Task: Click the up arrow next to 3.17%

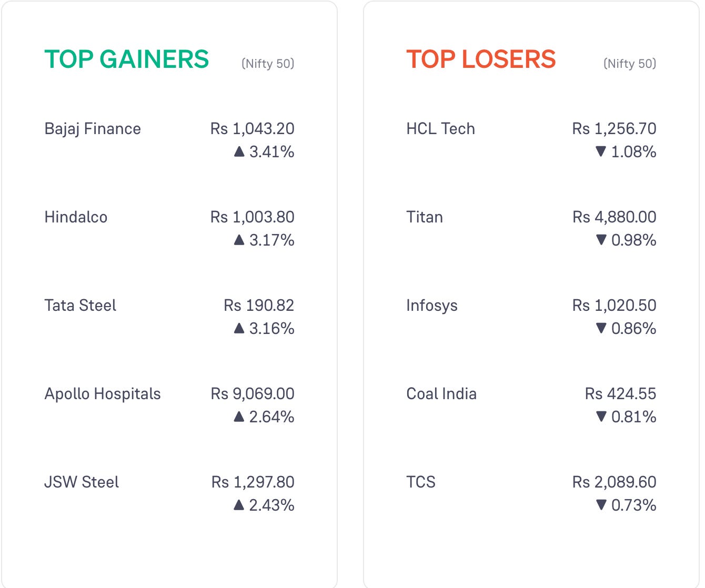Action: click(x=239, y=240)
